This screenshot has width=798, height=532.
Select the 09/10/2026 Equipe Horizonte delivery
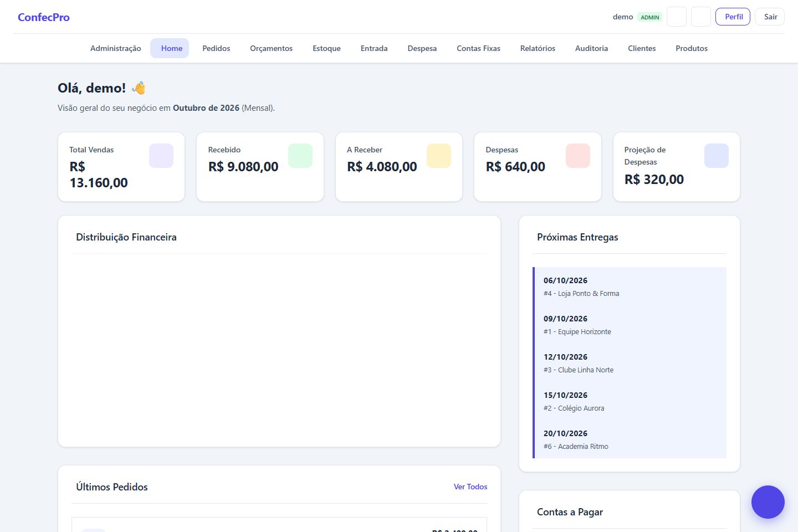coord(630,325)
